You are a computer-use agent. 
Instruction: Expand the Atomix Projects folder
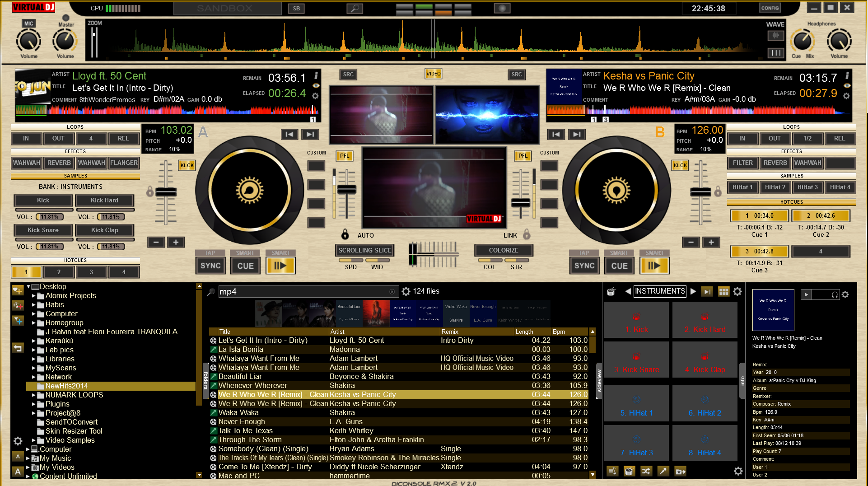33,295
